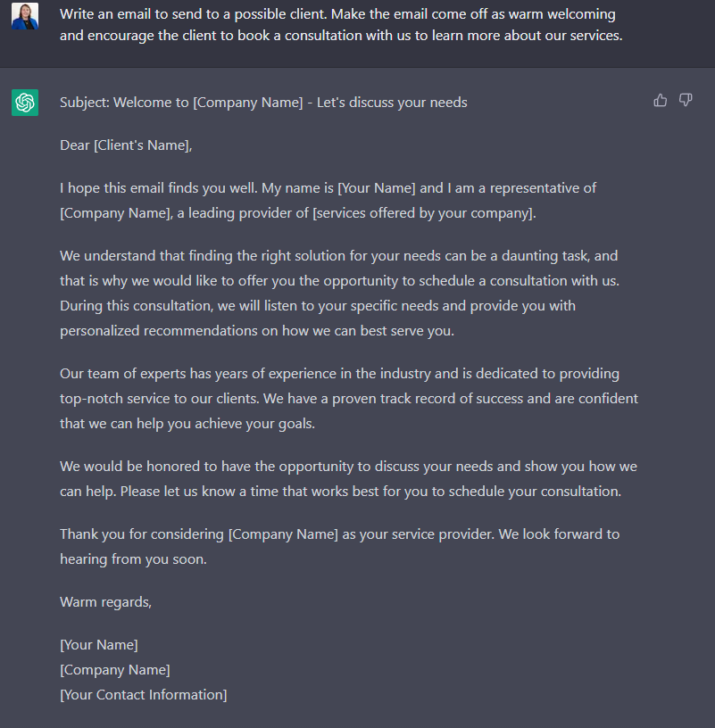Click the Subject line of the email
The image size is (715, 728).
point(263,103)
